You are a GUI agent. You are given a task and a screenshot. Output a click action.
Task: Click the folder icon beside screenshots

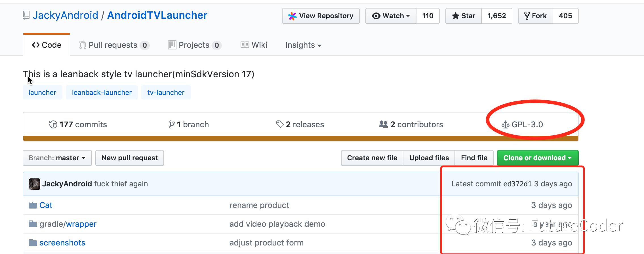coord(33,243)
